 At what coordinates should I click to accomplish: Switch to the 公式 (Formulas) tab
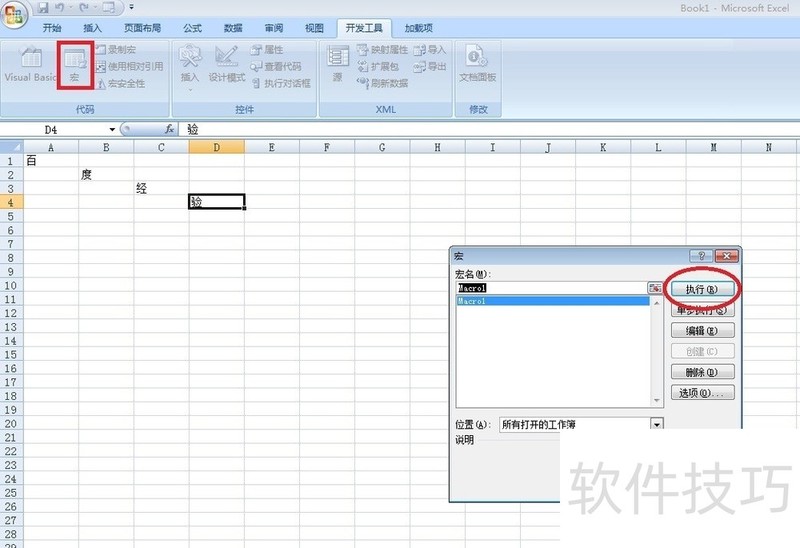(x=192, y=28)
